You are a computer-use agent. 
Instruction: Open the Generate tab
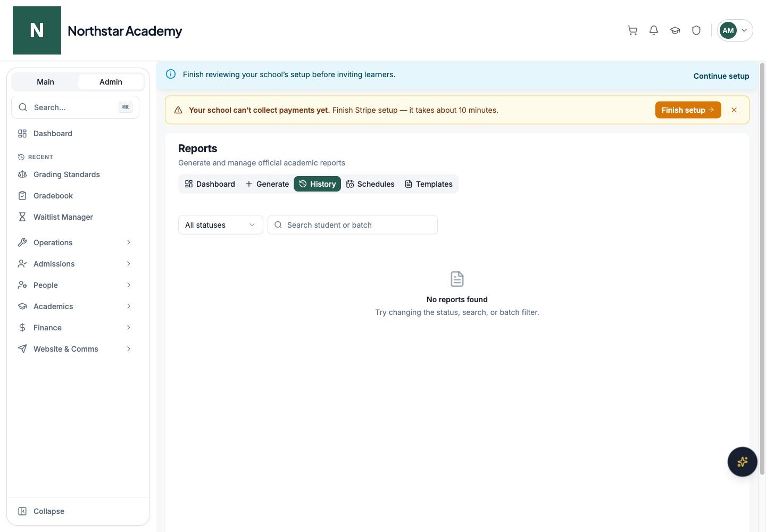point(267,184)
